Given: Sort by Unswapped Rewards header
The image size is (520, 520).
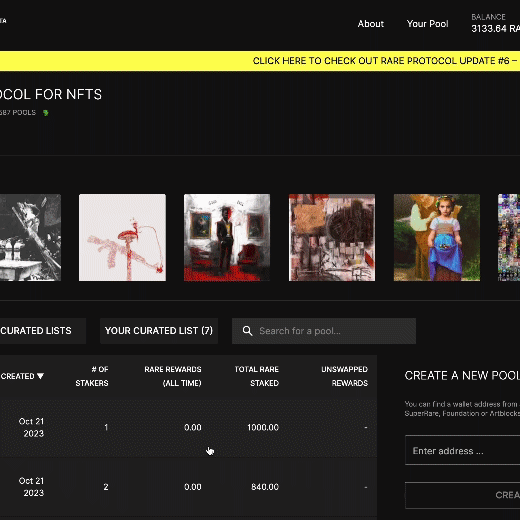Looking at the screenshot, I should tap(345, 376).
